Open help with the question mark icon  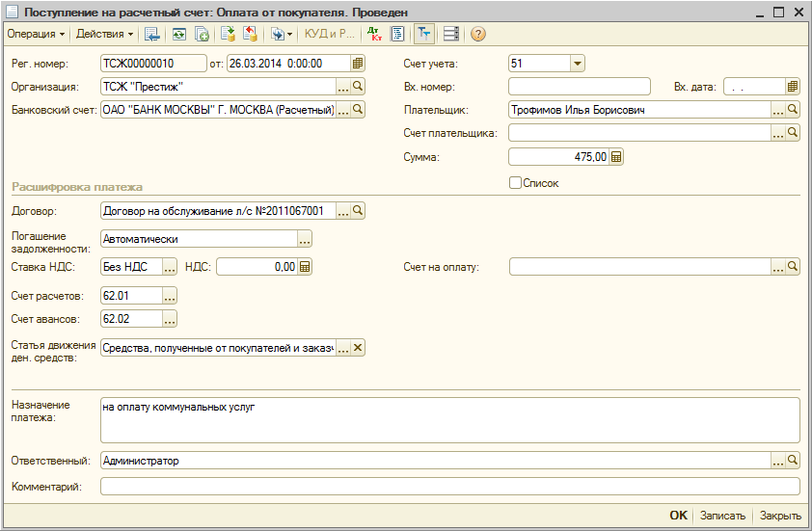[x=478, y=34]
